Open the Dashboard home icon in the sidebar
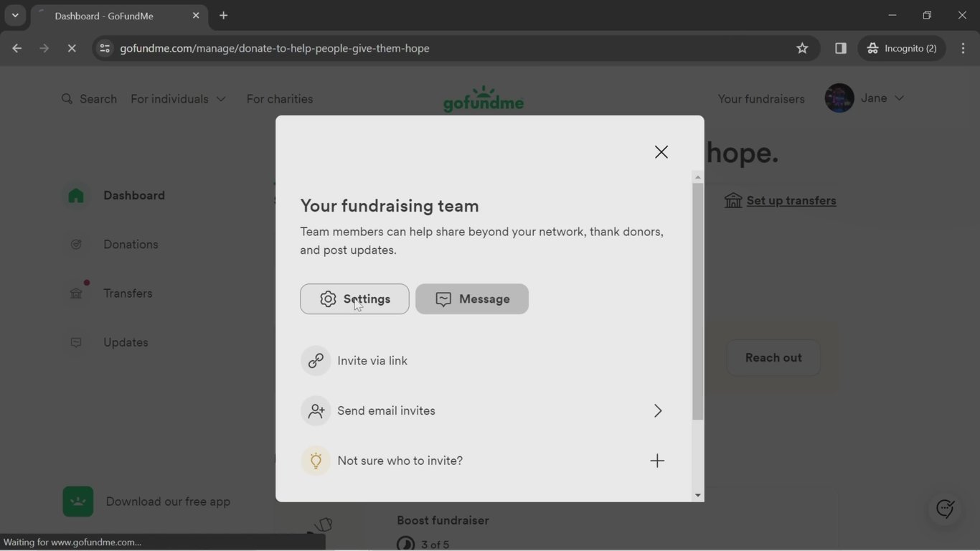 click(76, 194)
